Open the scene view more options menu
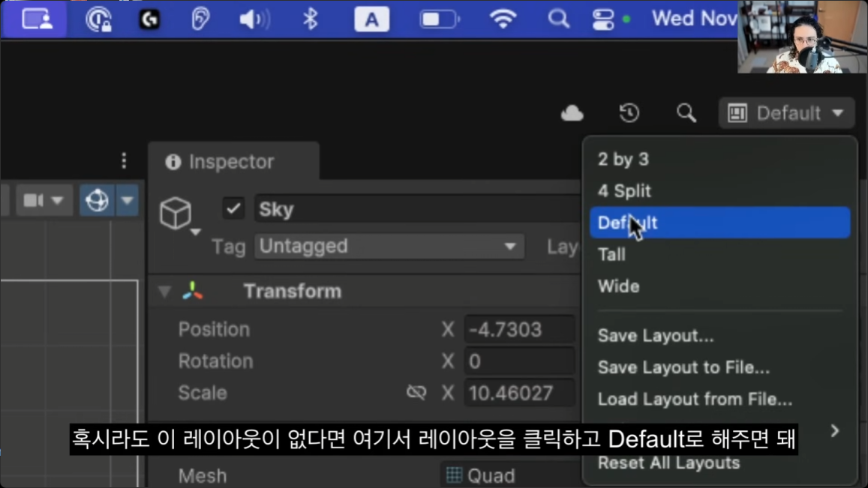Image resolution: width=868 pixels, height=488 pixels. (x=124, y=161)
